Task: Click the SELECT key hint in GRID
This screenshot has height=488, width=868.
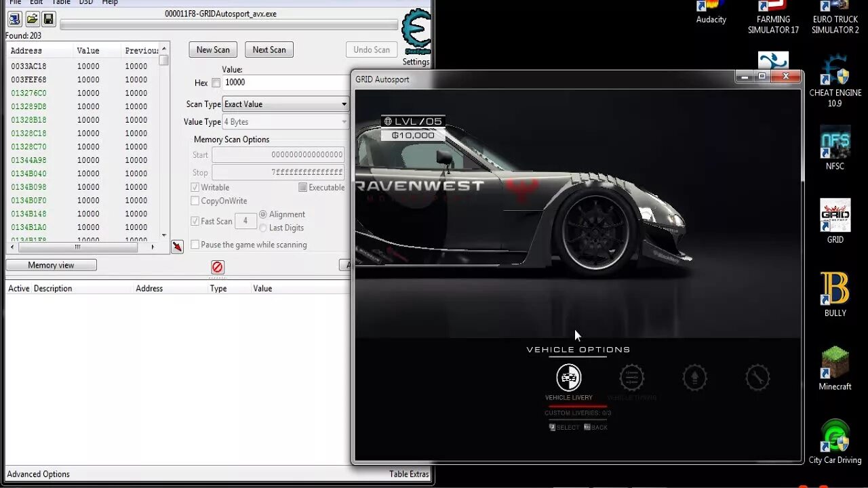Action: coord(564,428)
